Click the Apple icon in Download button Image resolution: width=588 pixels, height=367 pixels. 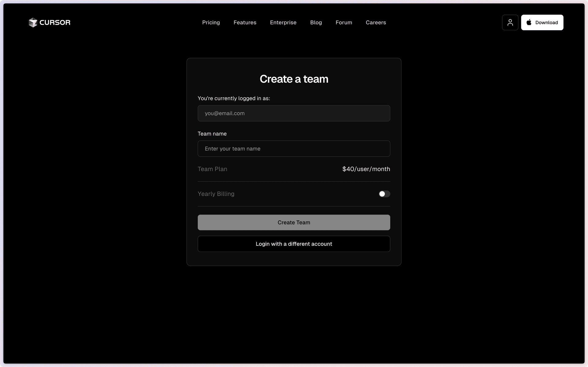click(529, 22)
